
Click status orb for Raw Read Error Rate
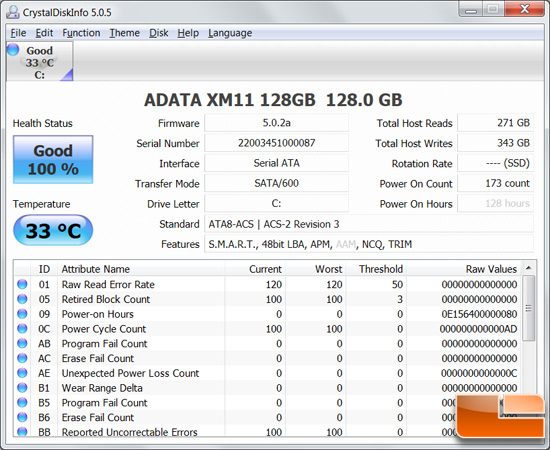click(x=22, y=284)
